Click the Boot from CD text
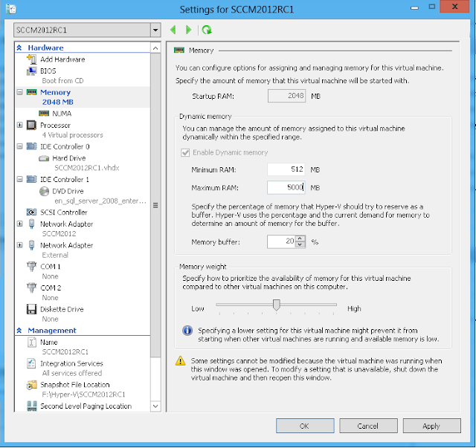The image size is (476, 448). point(62,81)
